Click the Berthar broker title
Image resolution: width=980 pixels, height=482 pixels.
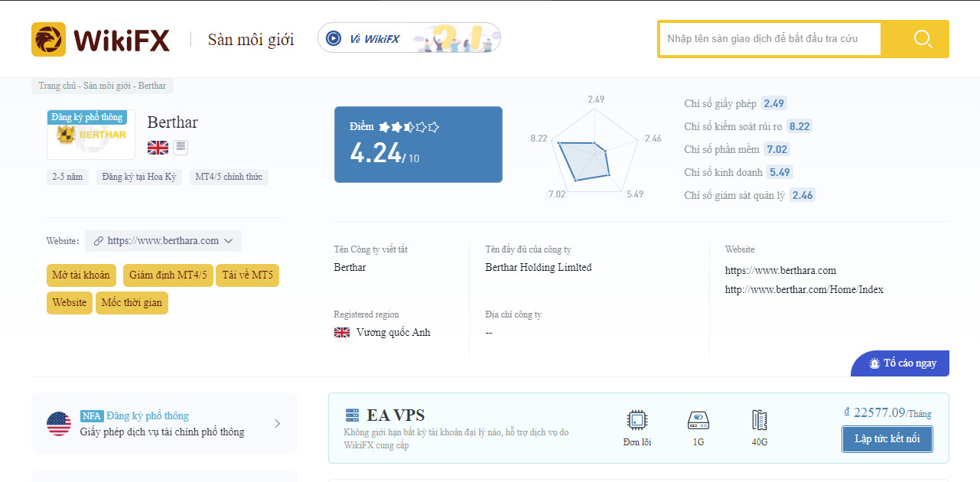173,122
